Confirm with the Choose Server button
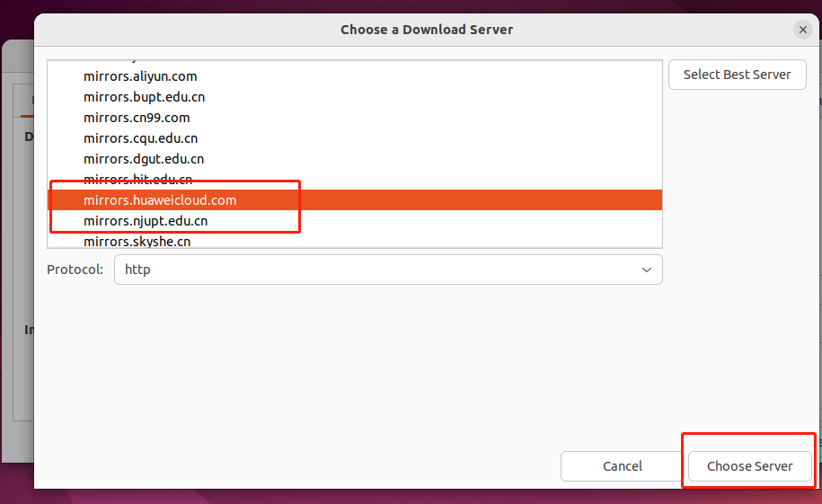This screenshot has width=822, height=504. point(749,466)
